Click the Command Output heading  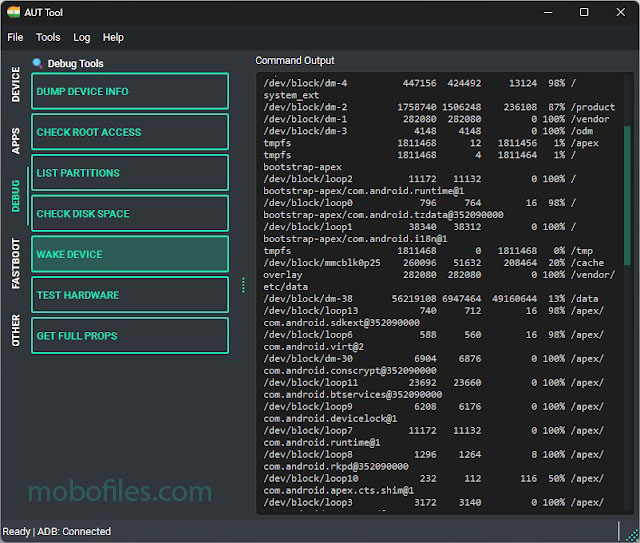(x=295, y=60)
